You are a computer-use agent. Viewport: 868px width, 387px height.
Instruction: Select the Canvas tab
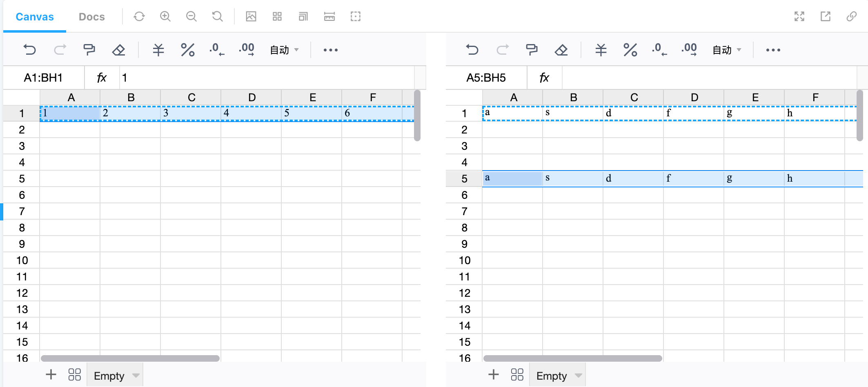coord(34,17)
